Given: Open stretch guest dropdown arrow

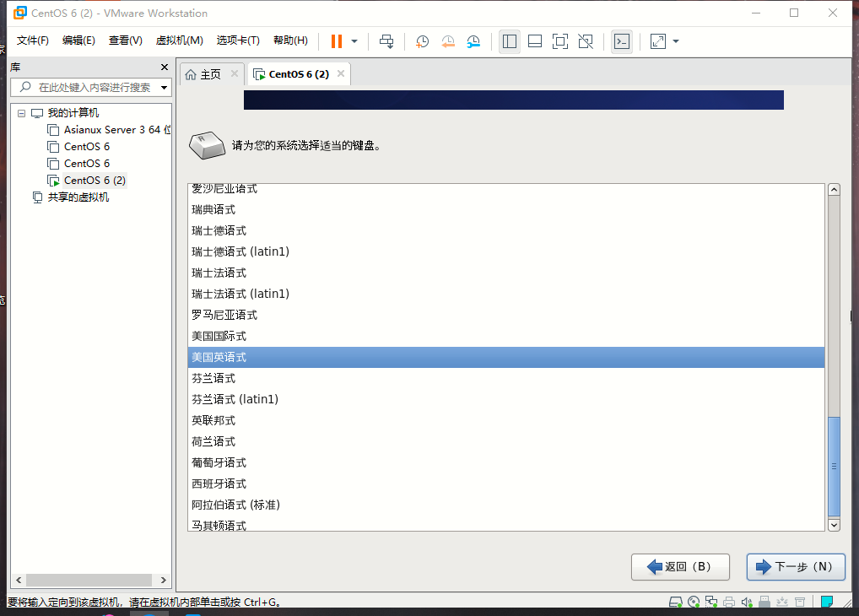Looking at the screenshot, I should click(676, 41).
